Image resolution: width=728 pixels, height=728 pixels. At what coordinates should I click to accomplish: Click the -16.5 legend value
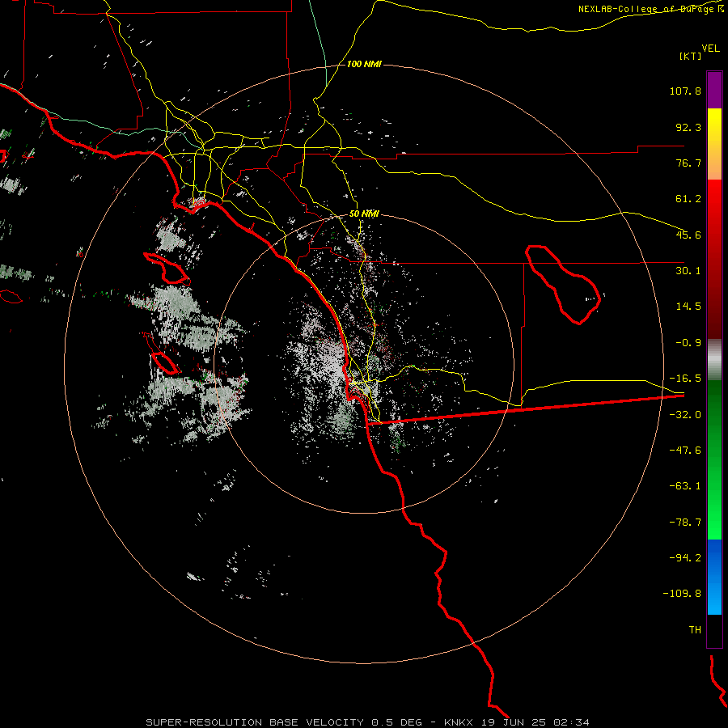(685, 379)
